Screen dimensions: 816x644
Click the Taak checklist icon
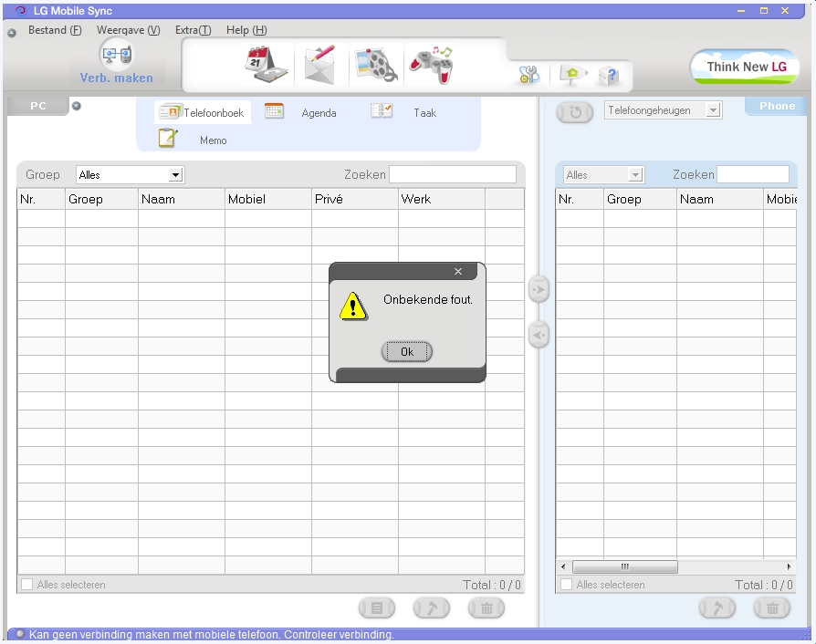(381, 110)
